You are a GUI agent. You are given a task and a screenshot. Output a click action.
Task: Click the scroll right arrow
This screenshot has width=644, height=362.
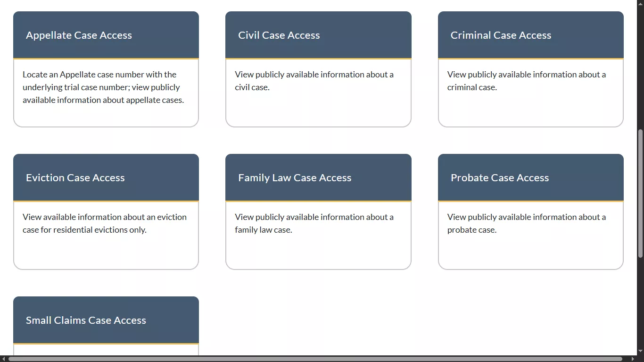(634, 358)
